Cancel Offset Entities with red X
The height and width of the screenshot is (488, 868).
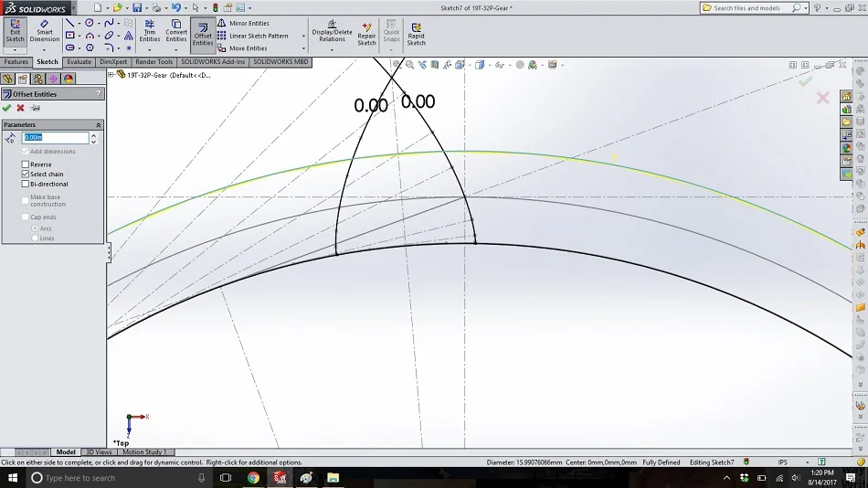click(20, 108)
